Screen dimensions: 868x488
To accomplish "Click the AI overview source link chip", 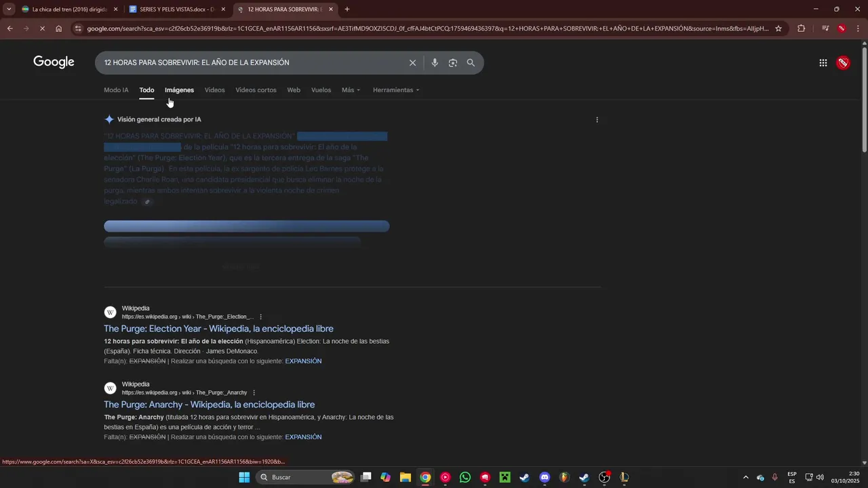I will coord(147,202).
